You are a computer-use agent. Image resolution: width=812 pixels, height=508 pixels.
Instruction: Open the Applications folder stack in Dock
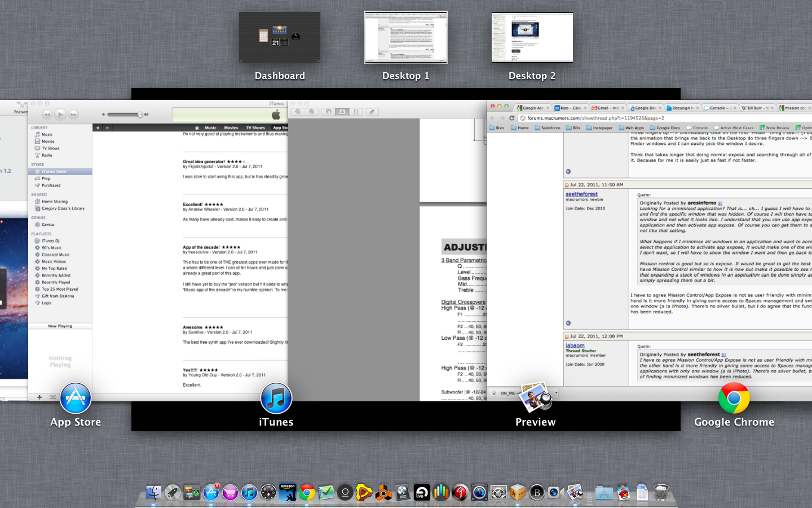point(604,492)
